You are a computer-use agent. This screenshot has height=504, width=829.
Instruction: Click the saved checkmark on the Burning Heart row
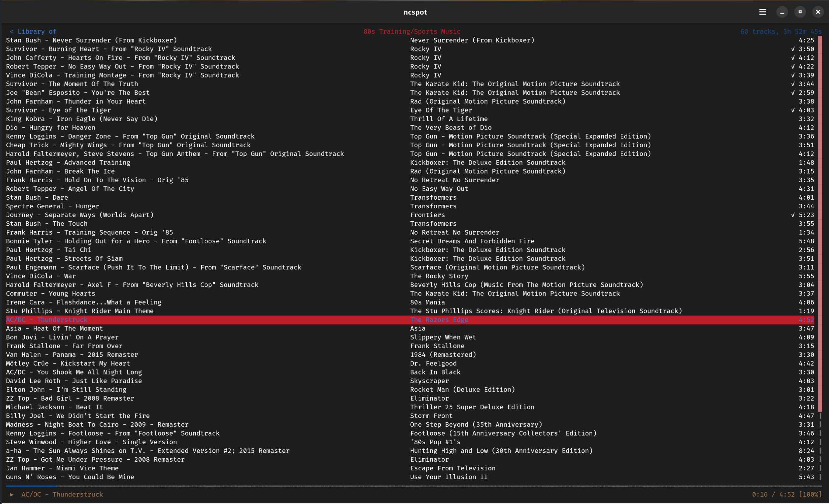point(793,49)
